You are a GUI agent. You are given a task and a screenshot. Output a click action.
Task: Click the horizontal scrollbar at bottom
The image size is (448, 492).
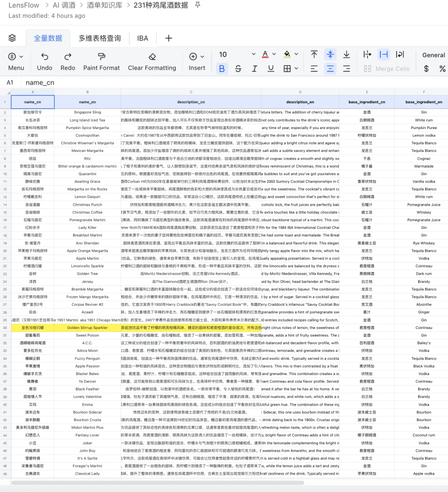tap(158, 482)
